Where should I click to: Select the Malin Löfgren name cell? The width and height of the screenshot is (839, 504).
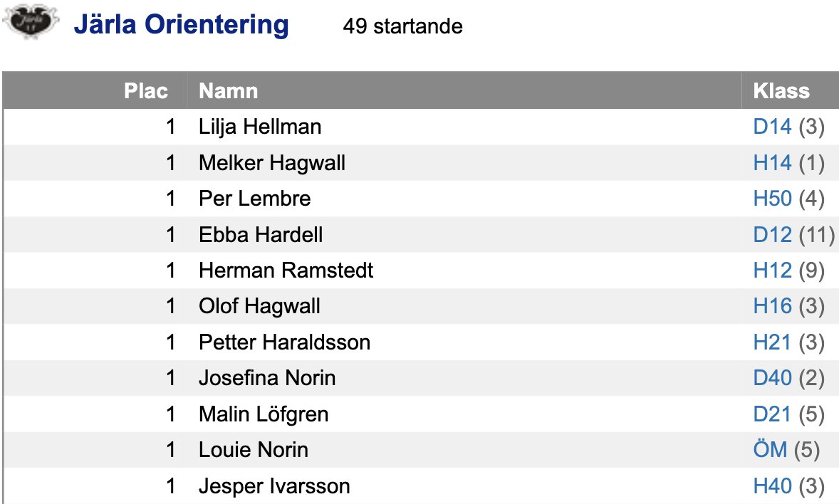(x=264, y=414)
